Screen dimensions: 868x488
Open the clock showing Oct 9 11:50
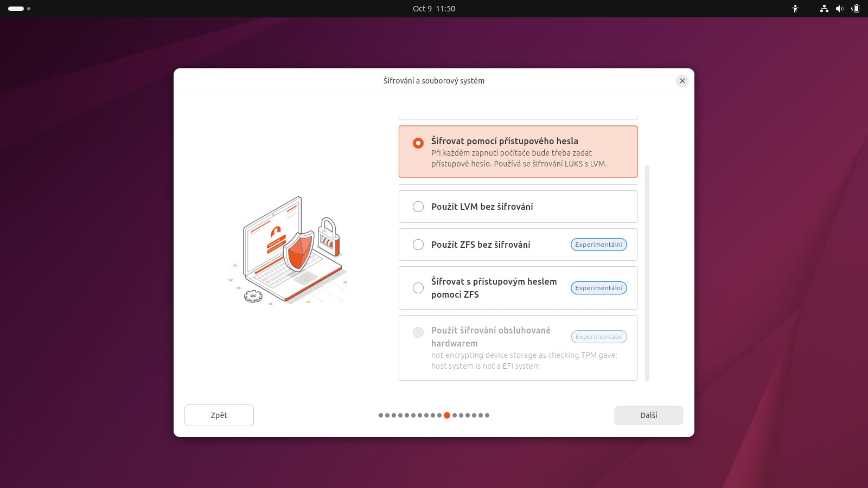(x=434, y=9)
